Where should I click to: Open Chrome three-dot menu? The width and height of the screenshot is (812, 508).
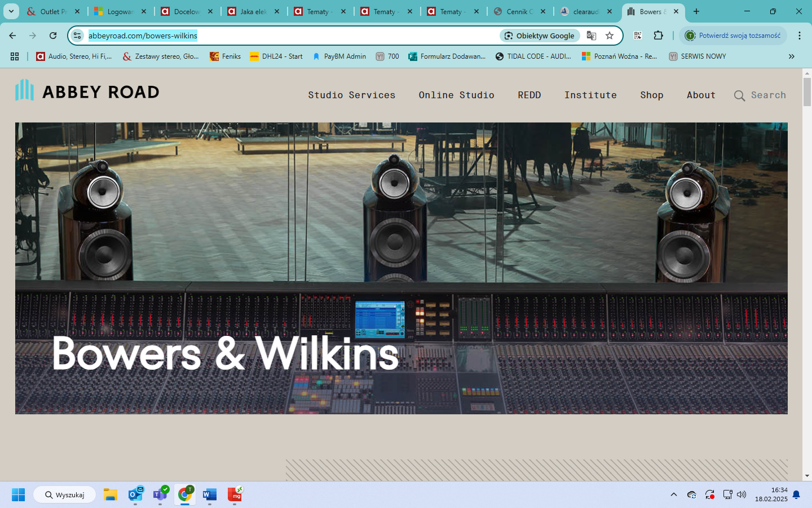(800, 36)
